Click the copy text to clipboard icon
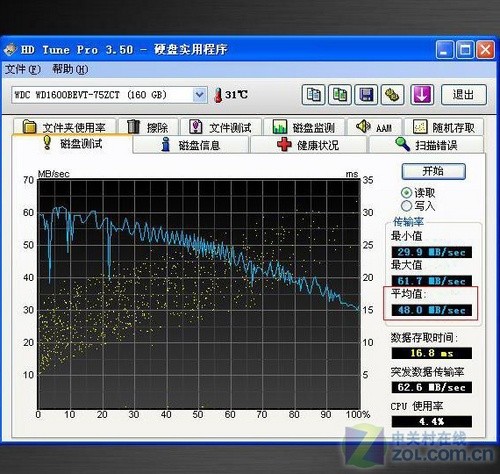The height and width of the screenshot is (474, 500). (313, 95)
